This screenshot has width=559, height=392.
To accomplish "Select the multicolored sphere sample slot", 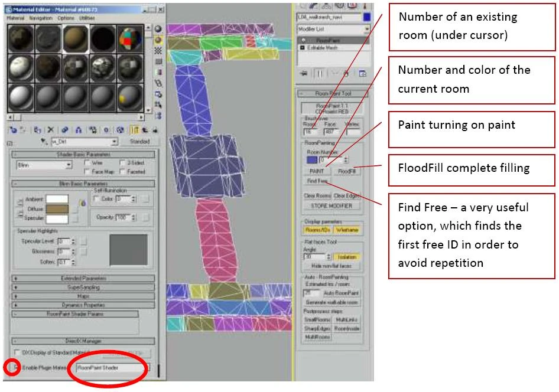I will [x=131, y=39].
